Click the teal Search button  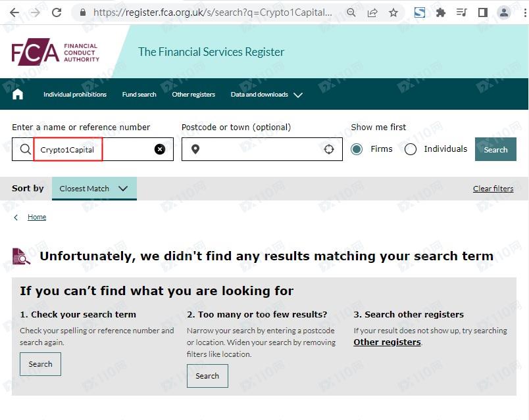495,149
